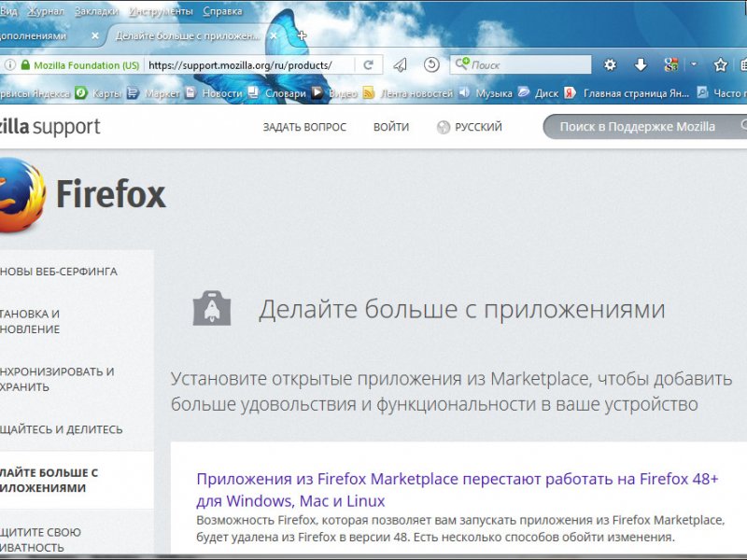Click the S3 extension toolbar icon
Viewport: 747px width, 560px height.
click(x=671, y=64)
